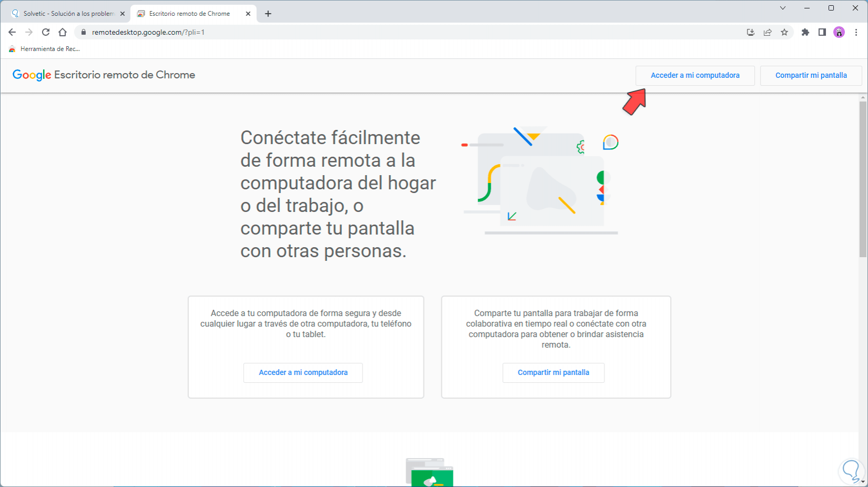Image resolution: width=868 pixels, height=487 pixels.
Task: Go back to the previous page
Action: coord(12,32)
